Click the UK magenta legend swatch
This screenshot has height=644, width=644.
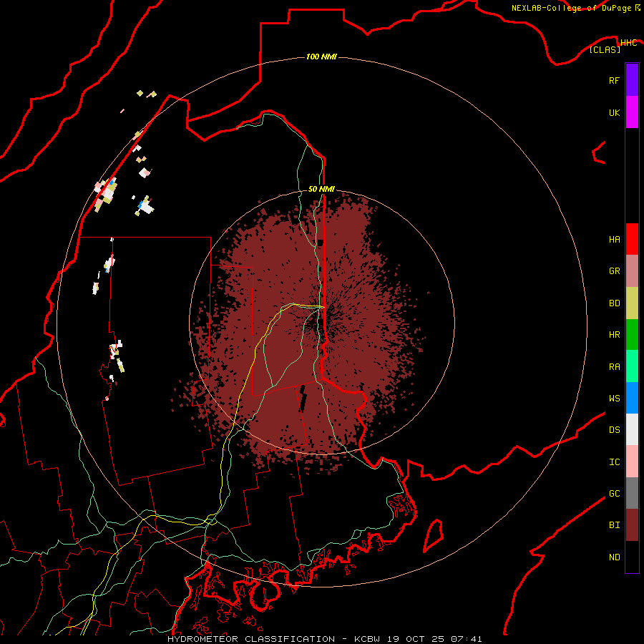pos(632,112)
